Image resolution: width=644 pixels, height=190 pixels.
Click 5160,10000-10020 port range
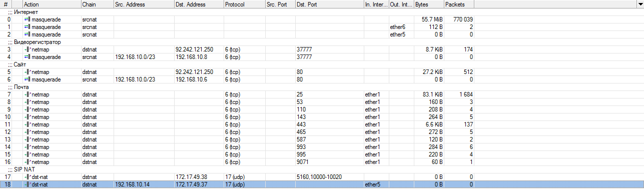click(x=320, y=177)
